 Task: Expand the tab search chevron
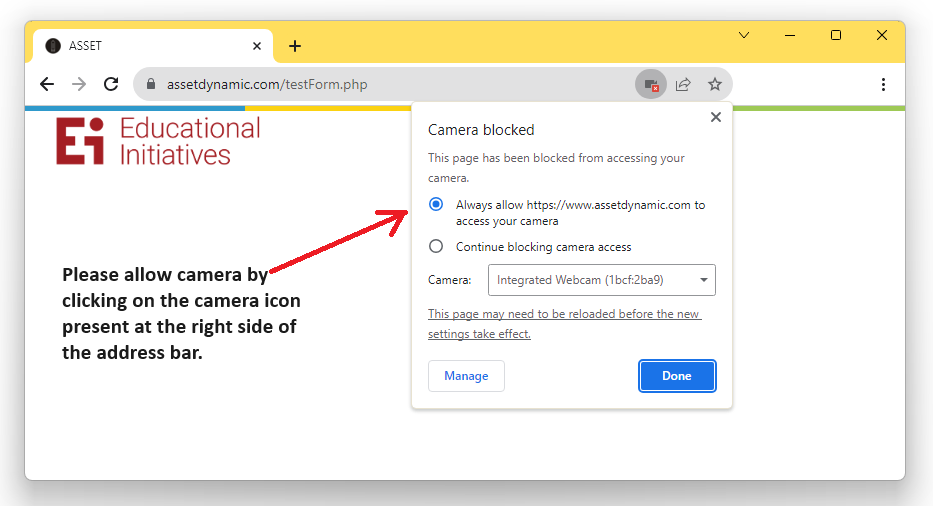[744, 35]
